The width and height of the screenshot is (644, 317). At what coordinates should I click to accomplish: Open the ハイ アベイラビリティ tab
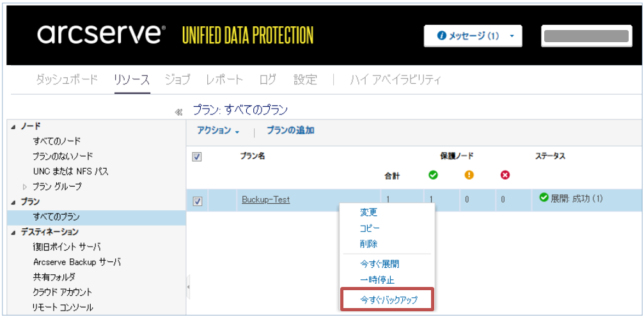[x=395, y=79]
